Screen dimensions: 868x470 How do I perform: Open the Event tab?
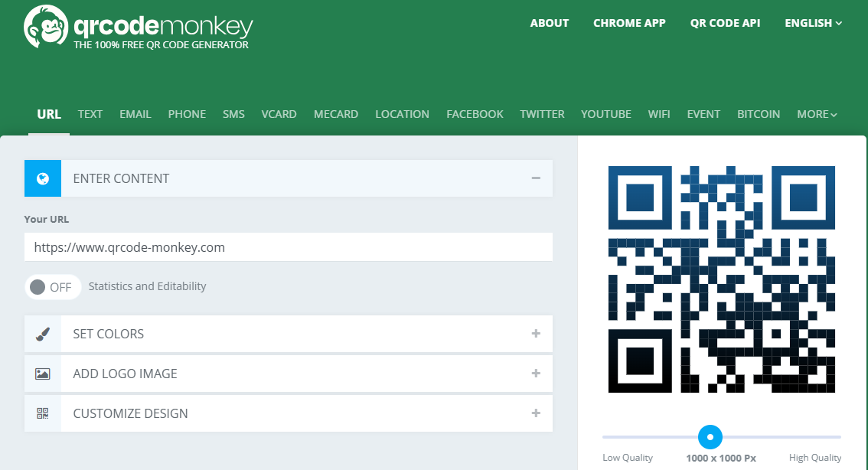pos(703,114)
